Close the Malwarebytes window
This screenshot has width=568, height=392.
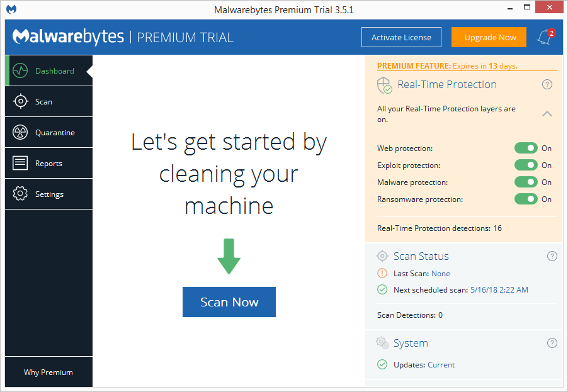(550, 8)
